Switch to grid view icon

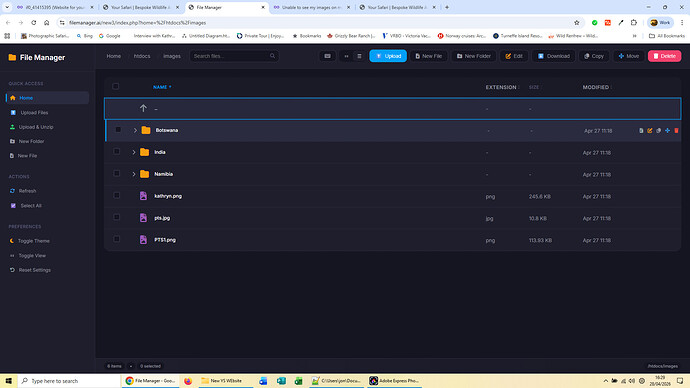[x=346, y=56]
